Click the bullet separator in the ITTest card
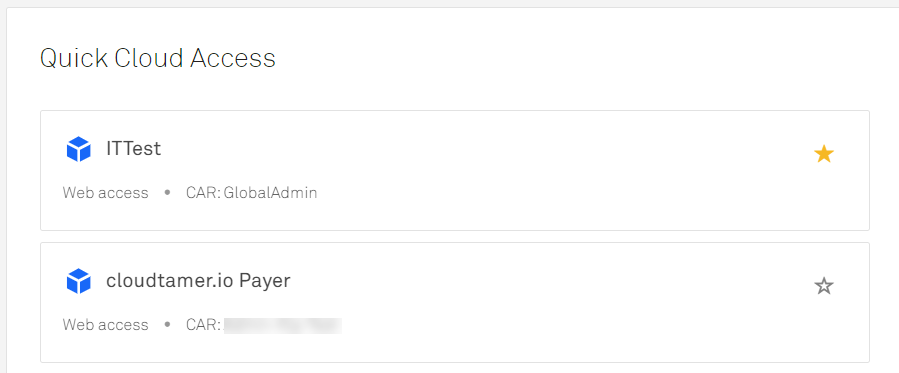The image size is (899, 373). coord(167,193)
